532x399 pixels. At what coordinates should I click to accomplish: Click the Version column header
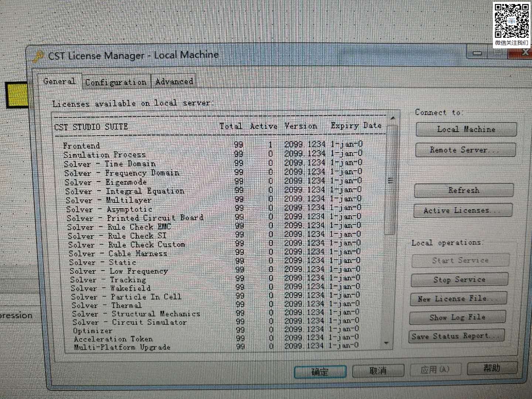click(301, 126)
